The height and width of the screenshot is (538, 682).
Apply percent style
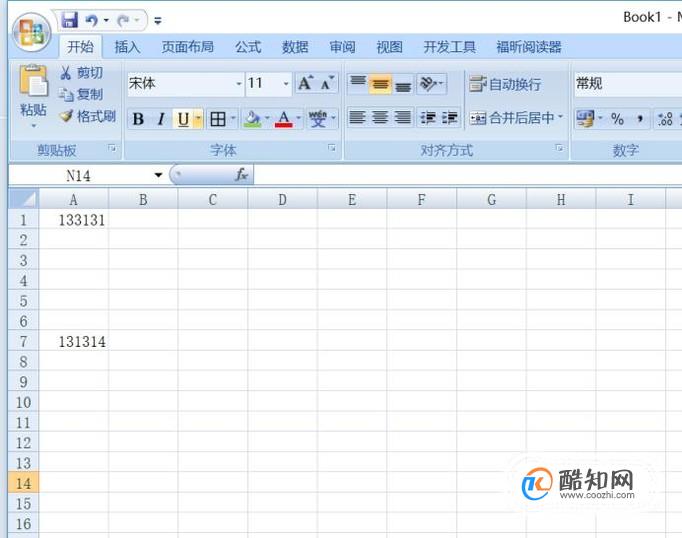click(617, 118)
